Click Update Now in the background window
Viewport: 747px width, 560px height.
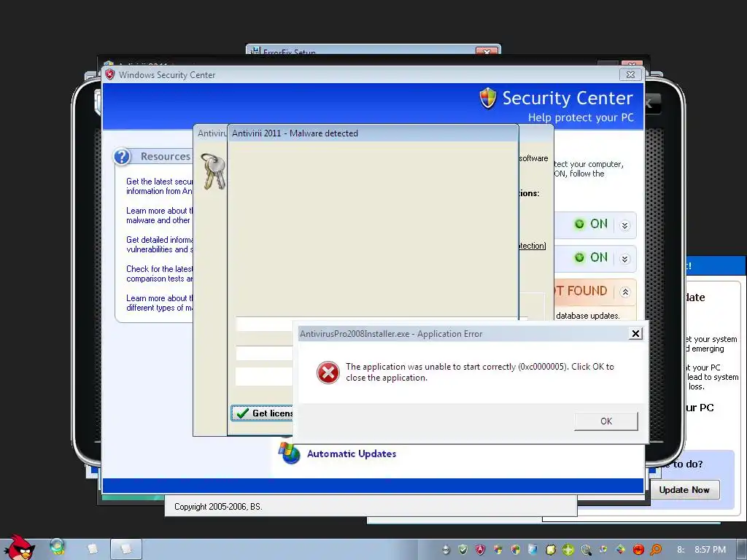tap(684, 489)
